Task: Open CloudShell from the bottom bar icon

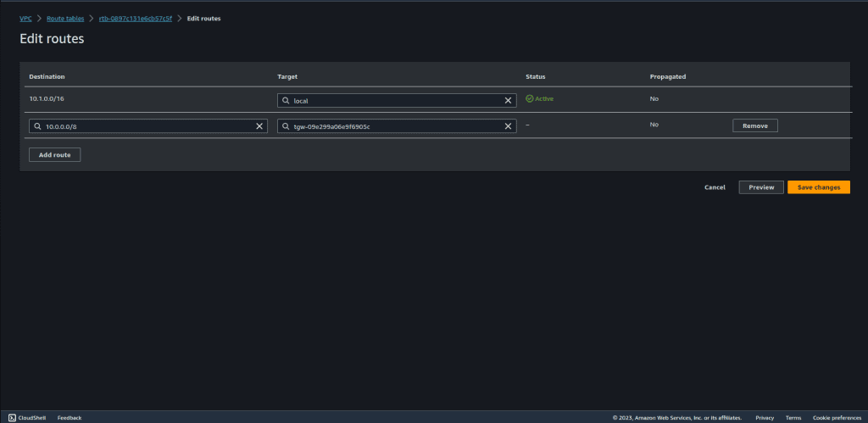Action: 12,417
